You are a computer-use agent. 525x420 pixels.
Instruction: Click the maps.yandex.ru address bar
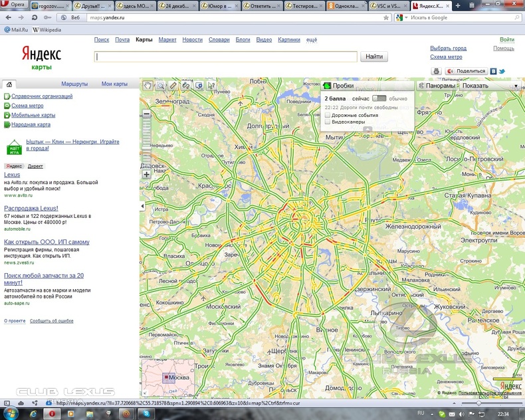[x=235, y=17]
